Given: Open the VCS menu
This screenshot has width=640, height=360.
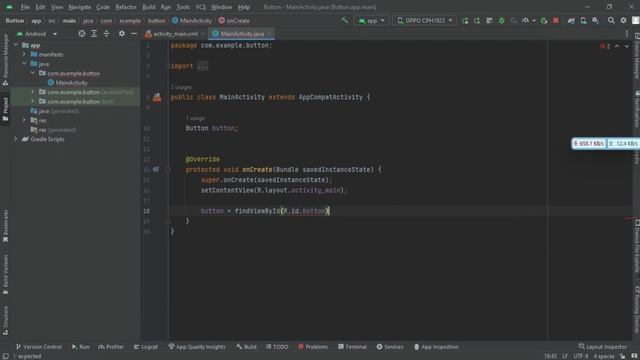Looking at the screenshot, I should click(200, 7).
